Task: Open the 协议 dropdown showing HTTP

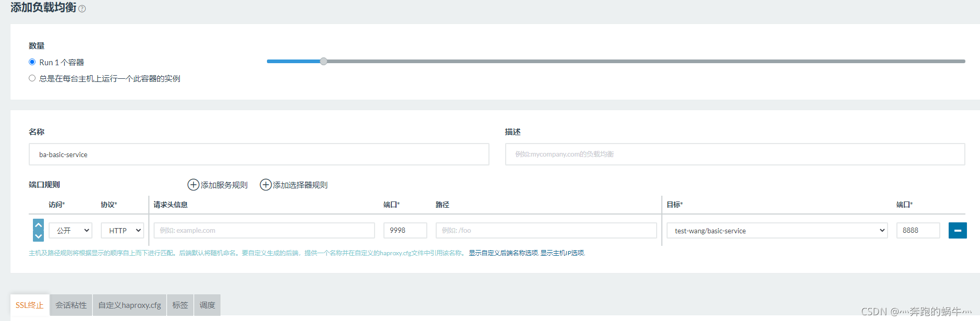Action: click(x=123, y=230)
